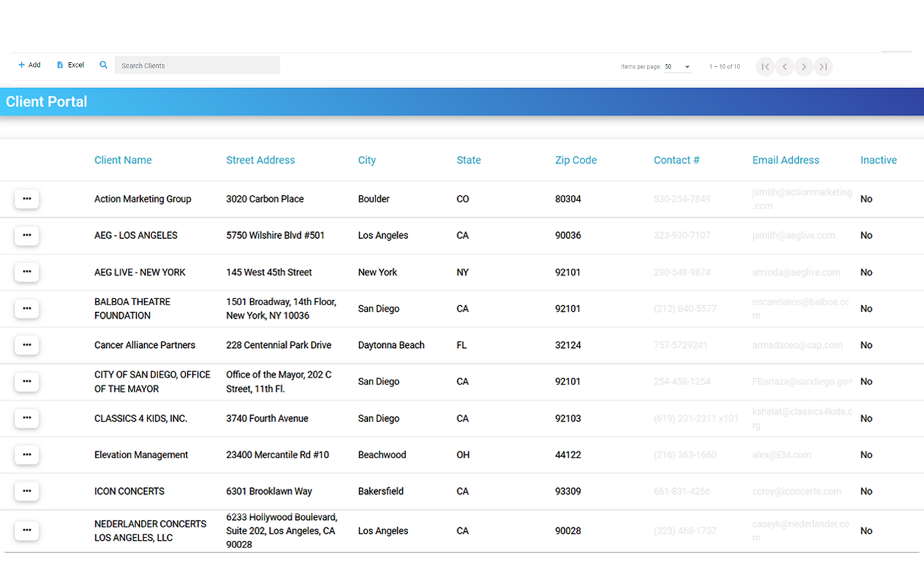Jump to the last page of clients
The height and width of the screenshot is (580, 924).
[824, 66]
